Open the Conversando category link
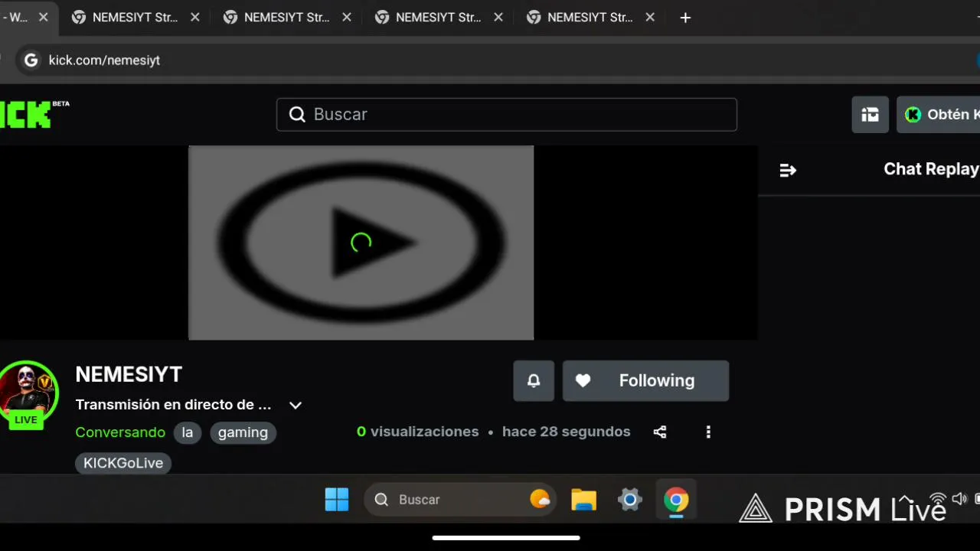Viewport: 980px width, 551px height. pyautogui.click(x=120, y=432)
